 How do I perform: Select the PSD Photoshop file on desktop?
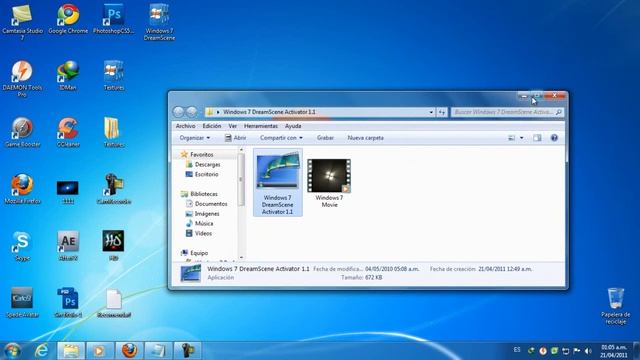point(68,303)
